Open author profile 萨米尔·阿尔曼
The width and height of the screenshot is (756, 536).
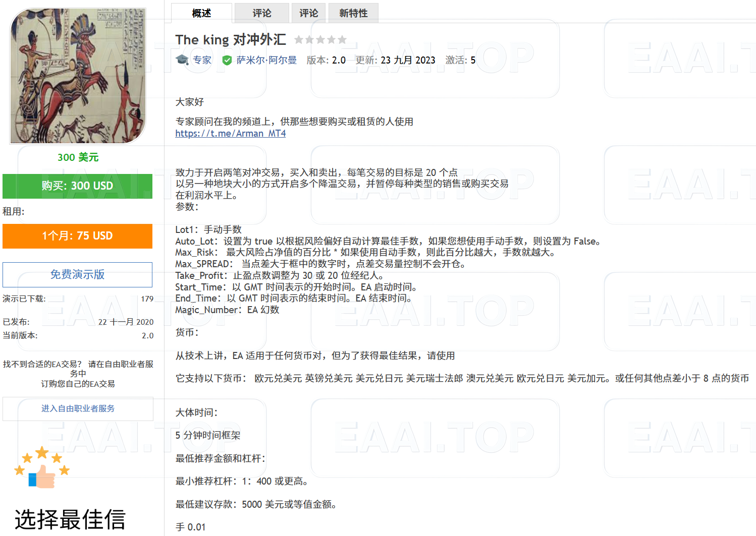click(x=267, y=59)
